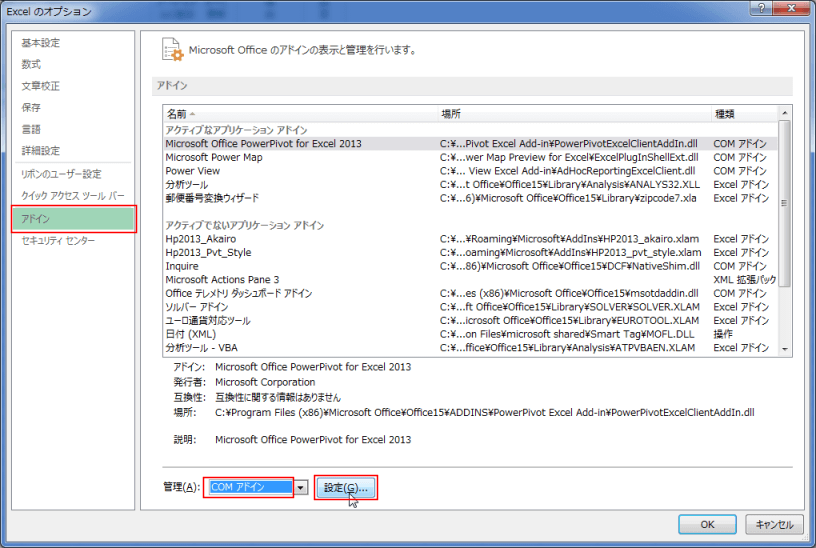The width and height of the screenshot is (816, 548).
Task: Select クイック アクセス ツール バー category
Action: point(72,196)
